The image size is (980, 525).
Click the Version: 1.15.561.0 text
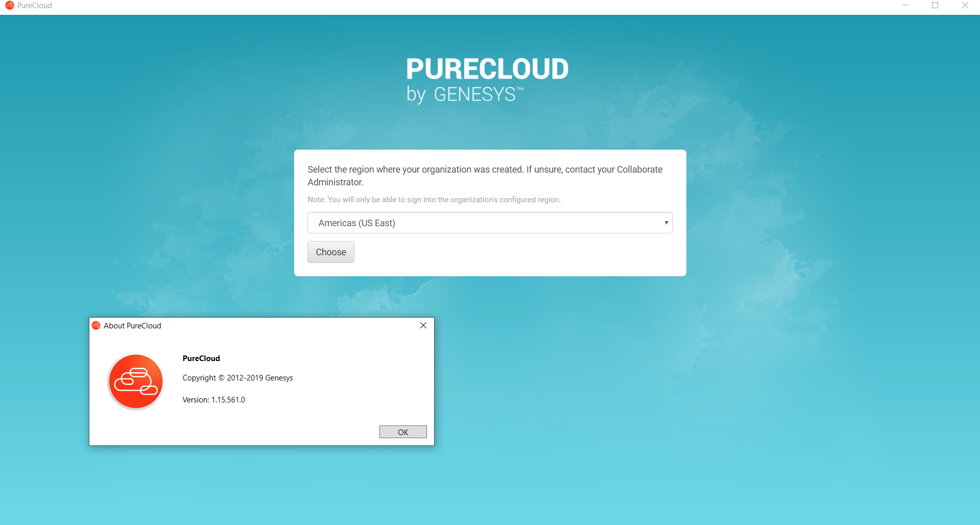pyautogui.click(x=214, y=400)
